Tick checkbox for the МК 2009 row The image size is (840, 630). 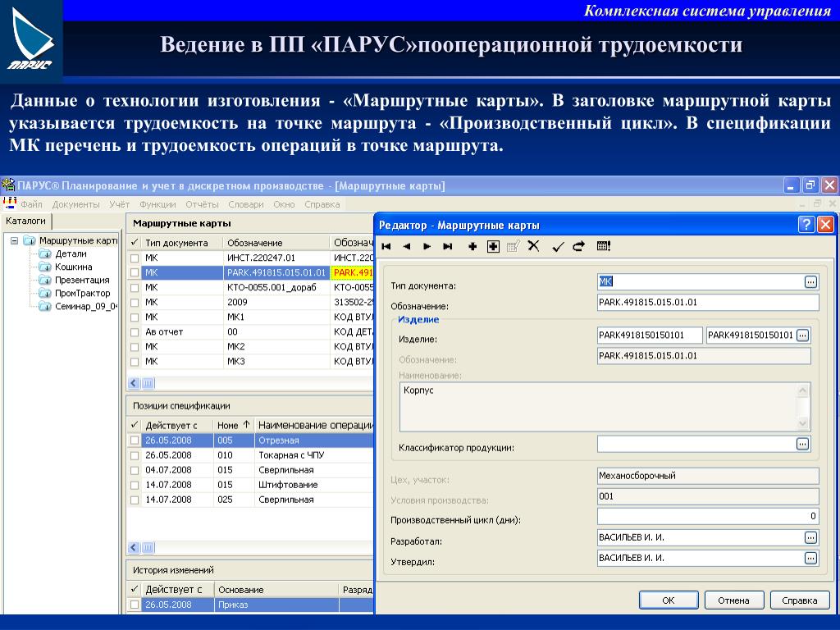click(135, 303)
